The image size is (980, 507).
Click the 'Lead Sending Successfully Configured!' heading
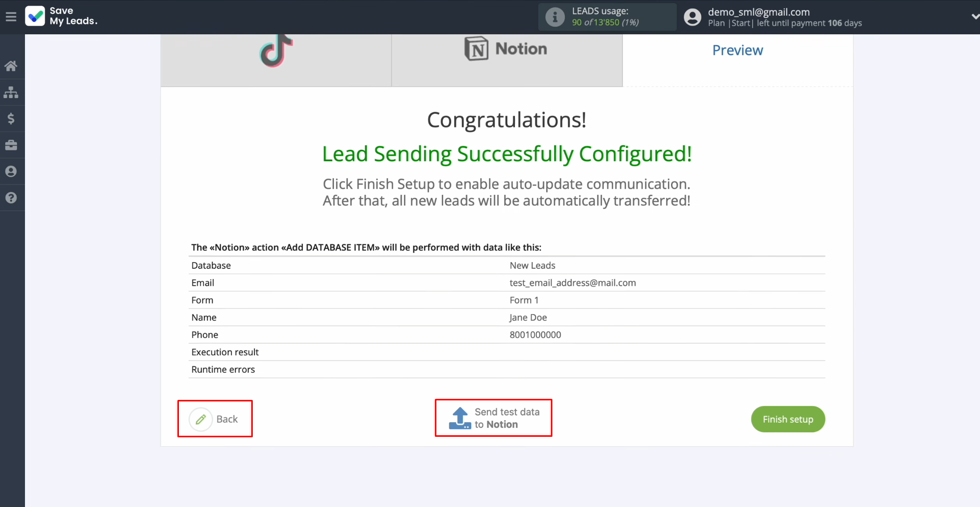click(507, 154)
